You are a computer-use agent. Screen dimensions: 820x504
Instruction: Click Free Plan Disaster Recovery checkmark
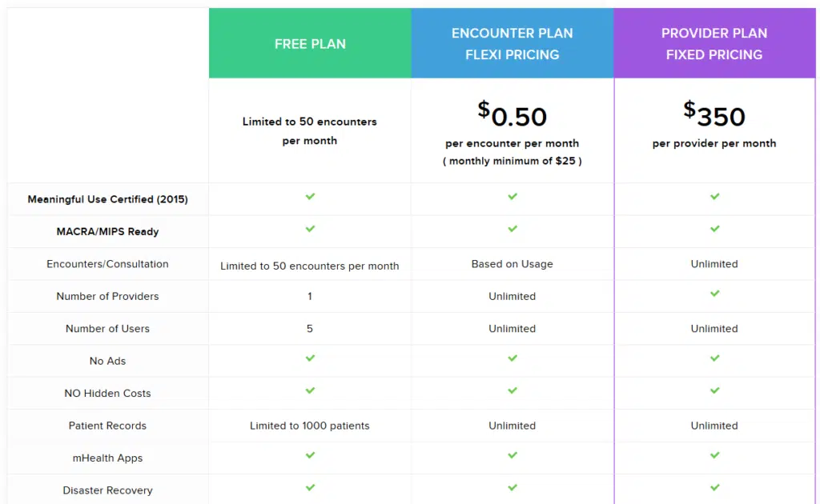(x=310, y=487)
